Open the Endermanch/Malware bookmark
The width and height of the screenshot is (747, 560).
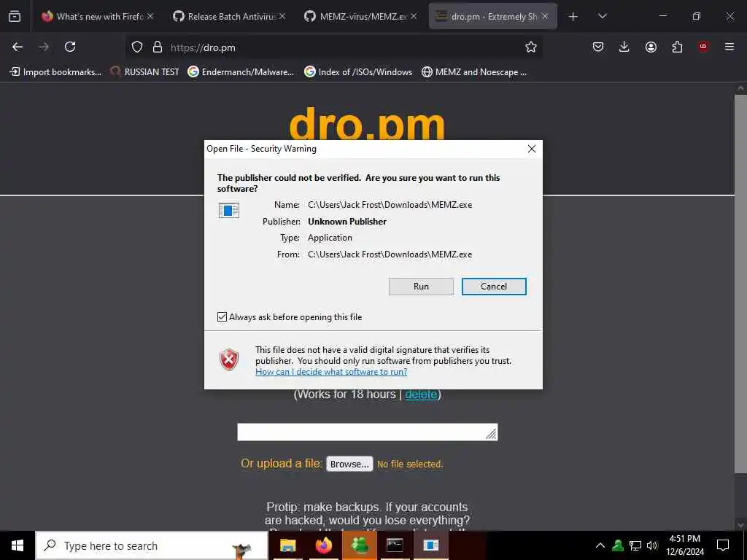(241, 72)
